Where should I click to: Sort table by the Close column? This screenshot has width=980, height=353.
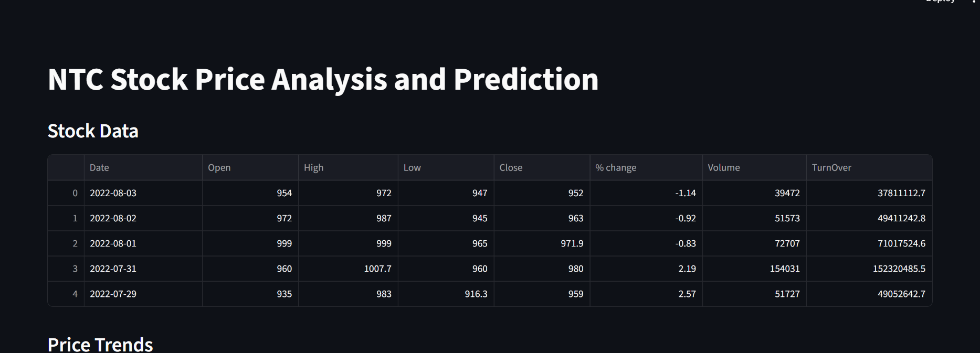511,167
